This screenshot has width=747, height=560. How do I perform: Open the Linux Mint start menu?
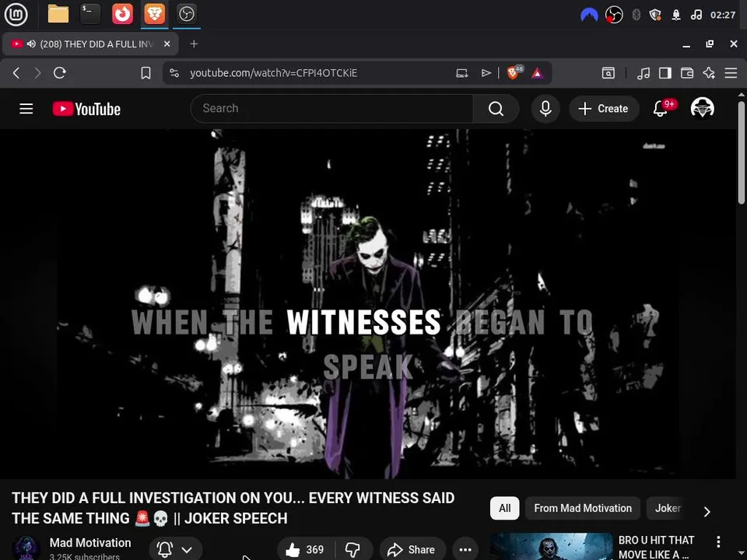click(16, 14)
